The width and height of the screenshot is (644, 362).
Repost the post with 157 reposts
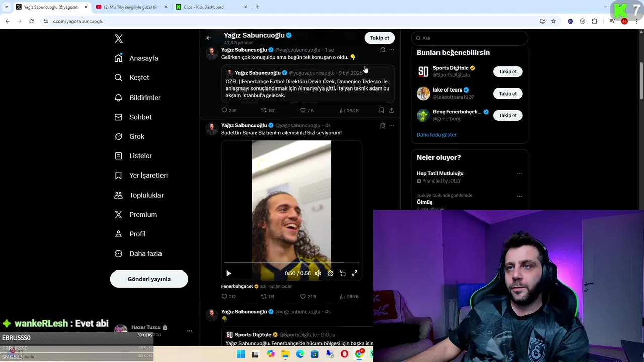268,110
